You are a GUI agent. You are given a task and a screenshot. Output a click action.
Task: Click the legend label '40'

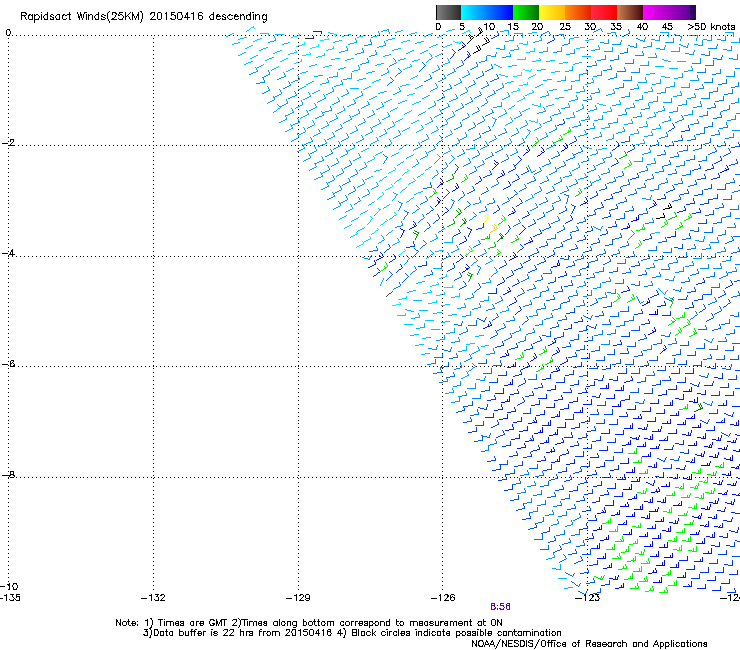[x=642, y=27]
